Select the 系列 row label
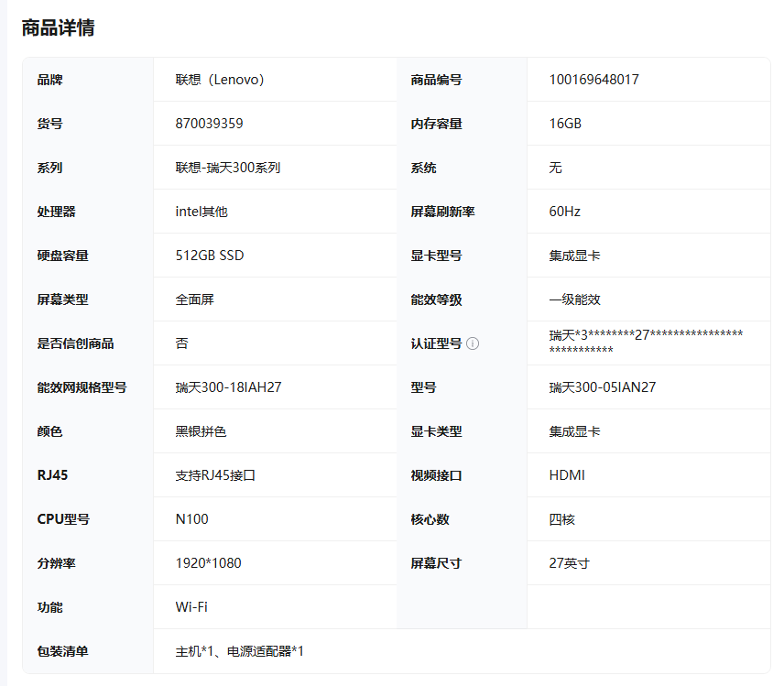 tap(49, 168)
